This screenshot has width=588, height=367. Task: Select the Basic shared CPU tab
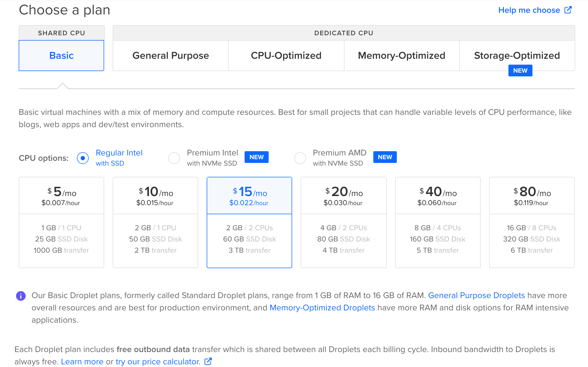point(61,55)
